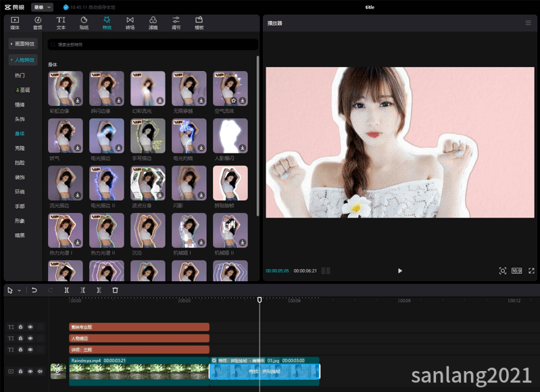
Task: Favorite the 空气流体 effect with the star
Action: point(234,101)
